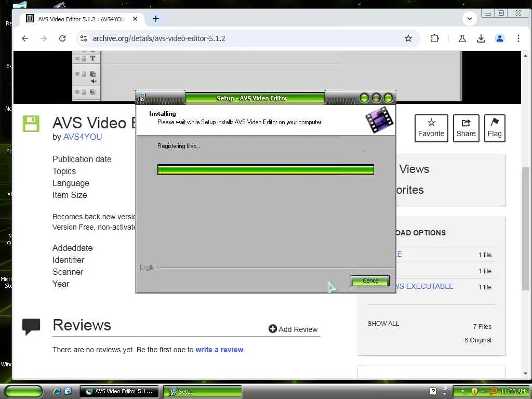Click the magnifier tray icon
Image resolution: width=532 pixels, height=399 pixels.
(x=494, y=391)
